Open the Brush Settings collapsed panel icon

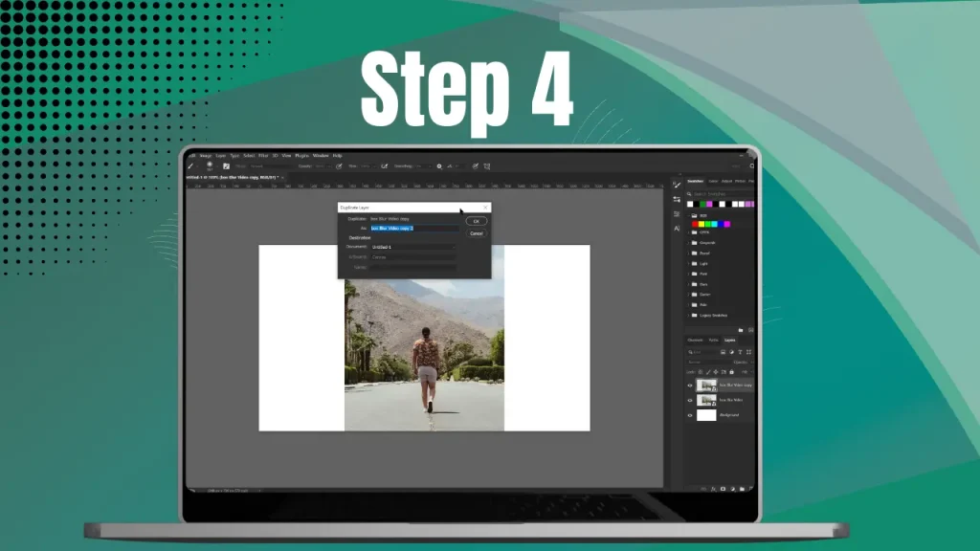coord(677,185)
